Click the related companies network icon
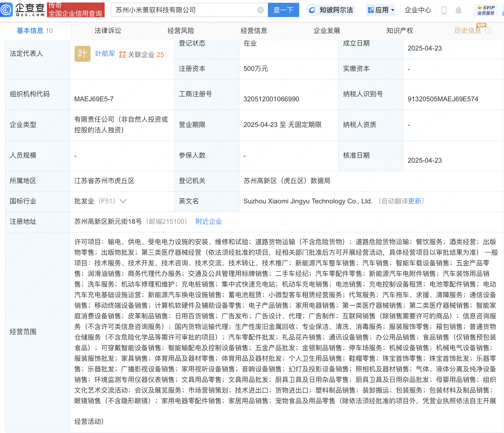504x433 pixels. (123, 54)
